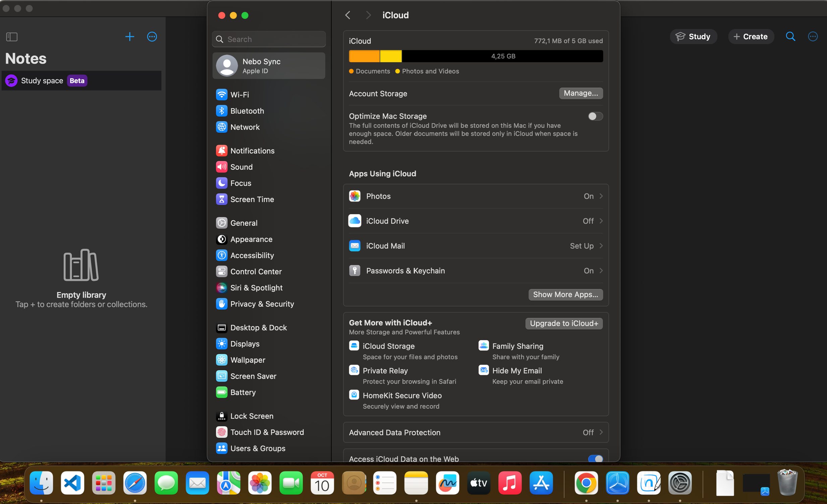The width and height of the screenshot is (827, 504).
Task: Toggle the Optimize Mac Storage switch
Action: [595, 116]
